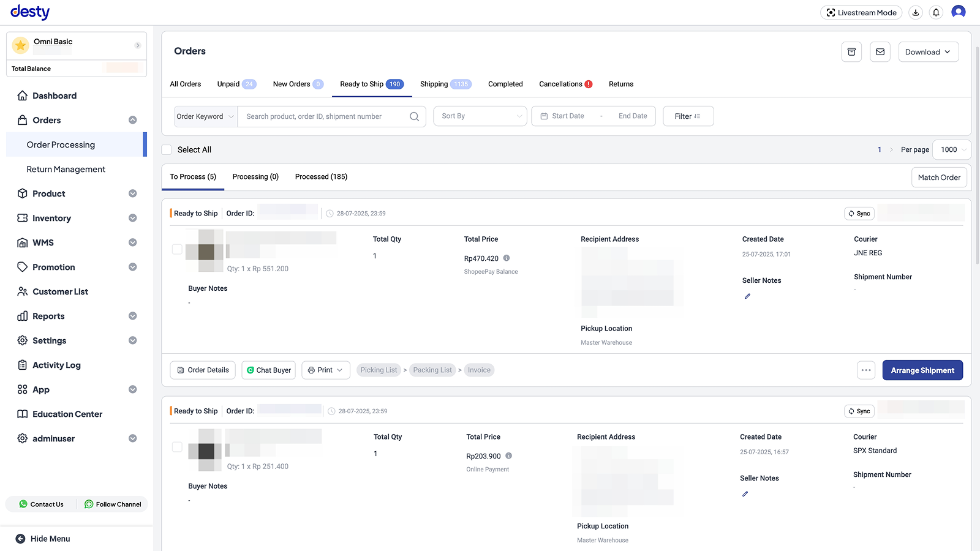Image resolution: width=980 pixels, height=551 pixels.
Task: Open Order Details for the first order
Action: pyautogui.click(x=203, y=370)
